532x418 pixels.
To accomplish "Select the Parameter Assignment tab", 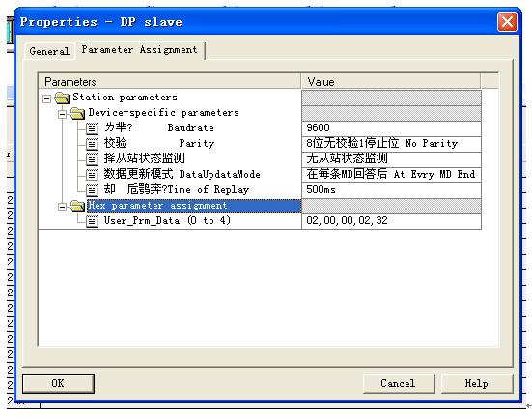I will [139, 50].
